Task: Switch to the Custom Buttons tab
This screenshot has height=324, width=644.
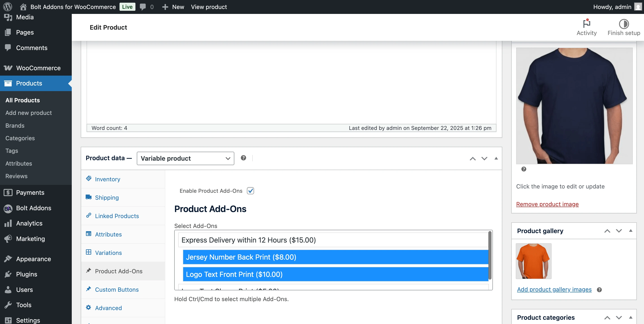Action: tap(117, 289)
